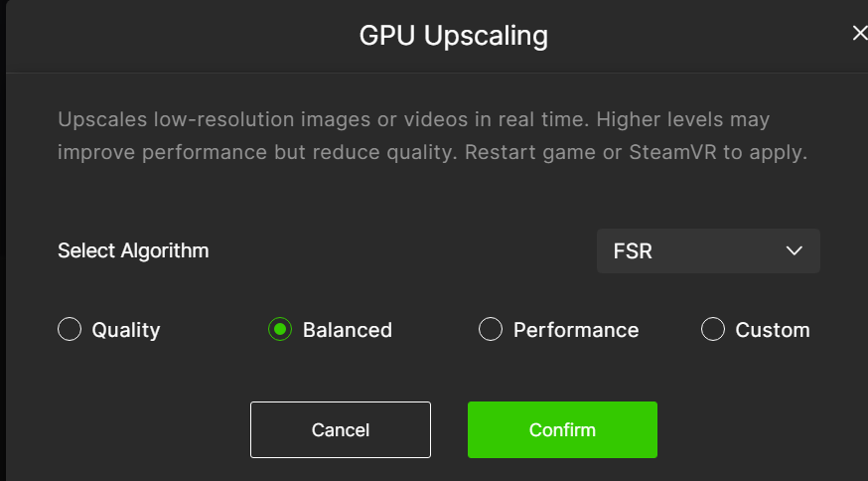Click the Balanced option label
The width and height of the screenshot is (868, 481).
pyautogui.click(x=348, y=330)
